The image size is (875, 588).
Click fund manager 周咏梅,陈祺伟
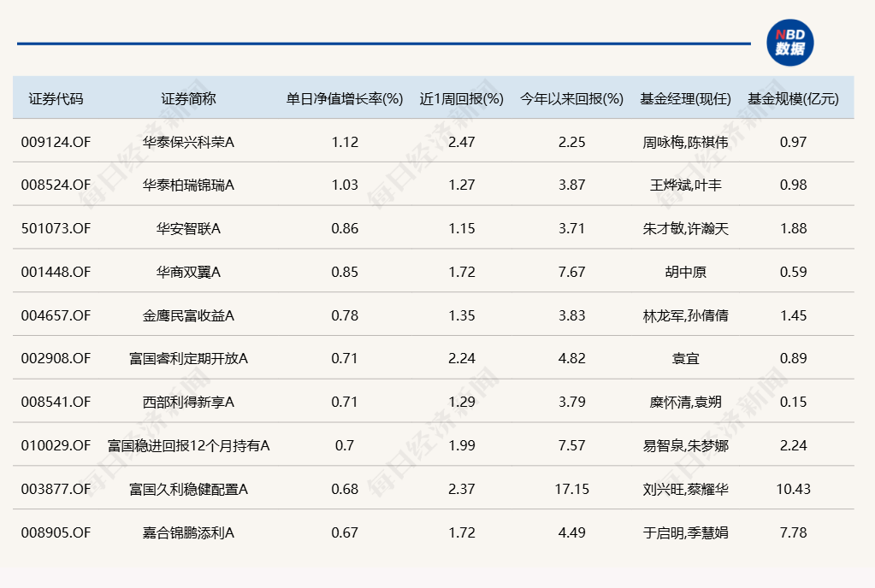(685, 142)
